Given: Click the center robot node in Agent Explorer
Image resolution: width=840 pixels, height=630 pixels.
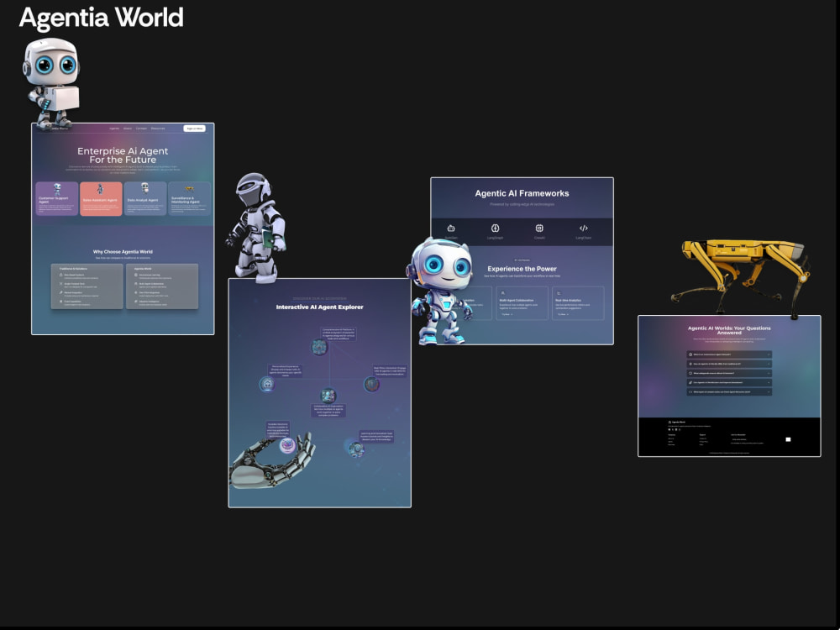Looking at the screenshot, I should [x=328, y=396].
